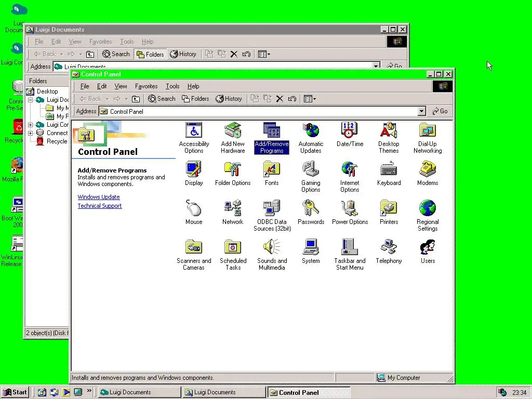532x399 pixels.
Task: Open Tools menu in Control Panel window
Action: (172, 86)
